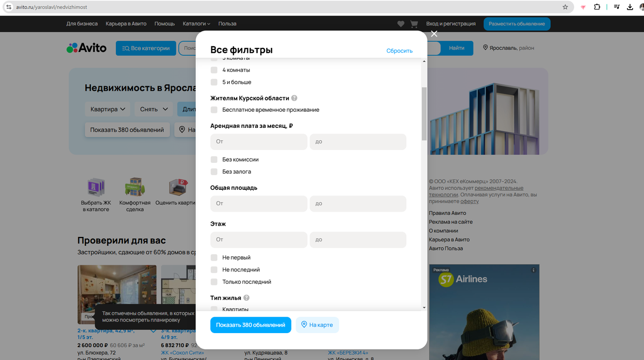This screenshot has width=644, height=360.
Task: Open browser media control icon
Action: click(617, 7)
